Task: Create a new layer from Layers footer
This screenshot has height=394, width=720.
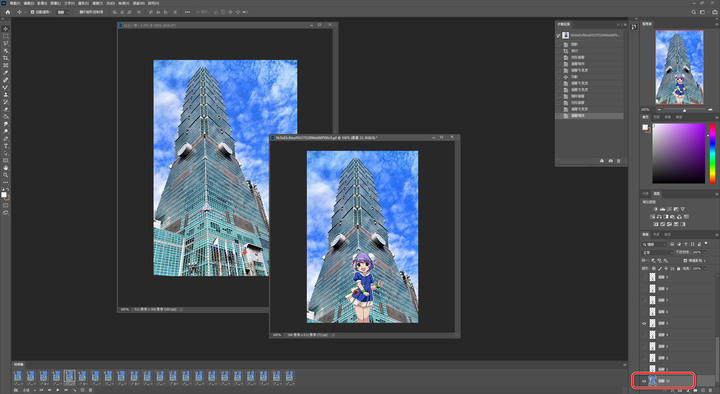Action: pos(703,390)
